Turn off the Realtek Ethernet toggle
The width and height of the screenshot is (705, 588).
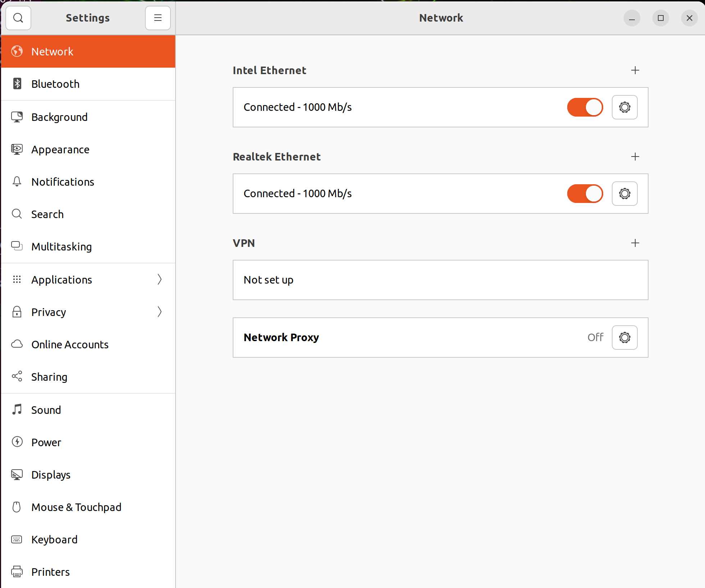click(585, 194)
